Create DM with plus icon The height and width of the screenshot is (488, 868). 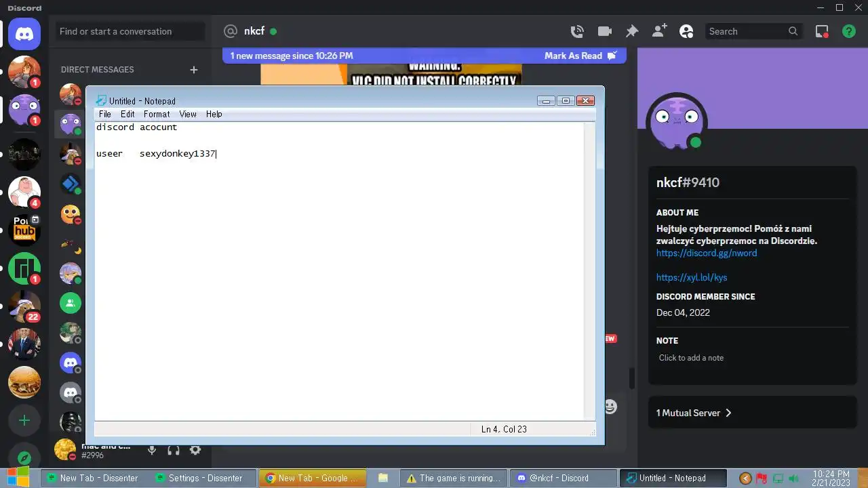pos(194,69)
